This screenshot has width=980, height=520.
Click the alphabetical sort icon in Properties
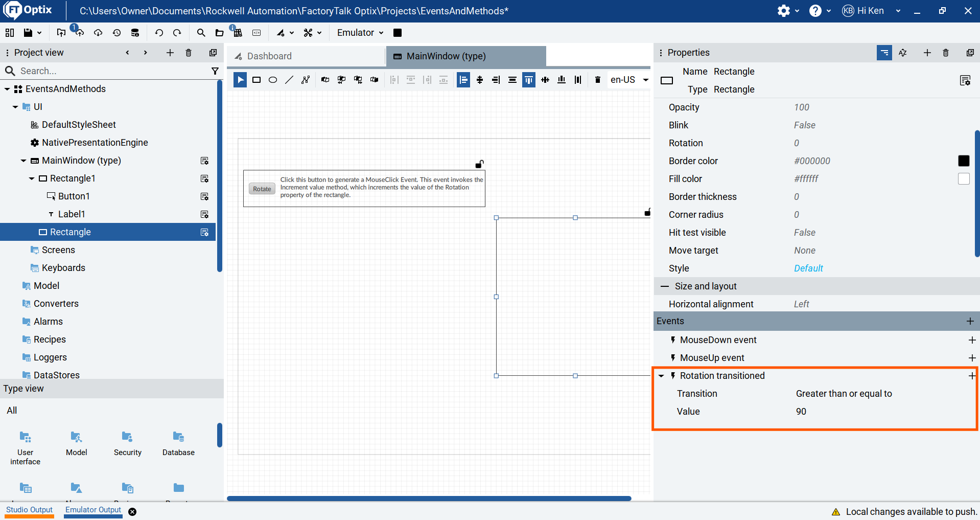(x=903, y=53)
